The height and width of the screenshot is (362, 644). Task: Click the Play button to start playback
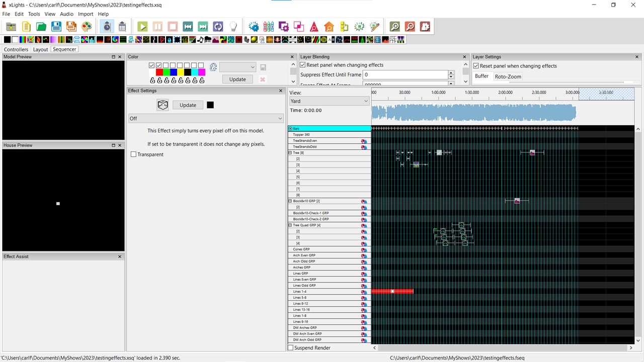pyautogui.click(x=142, y=26)
